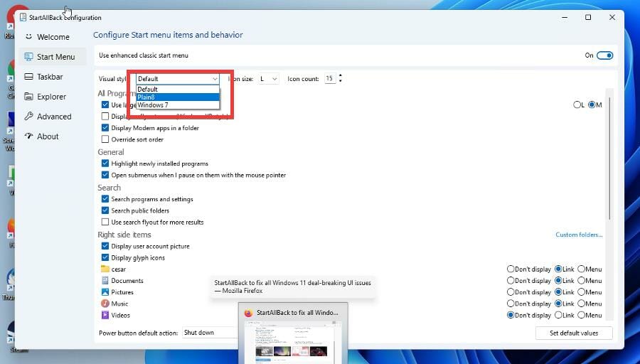Open the Custom folders link
Image resolution: width=640 pixels, height=364 pixels.
pos(579,235)
